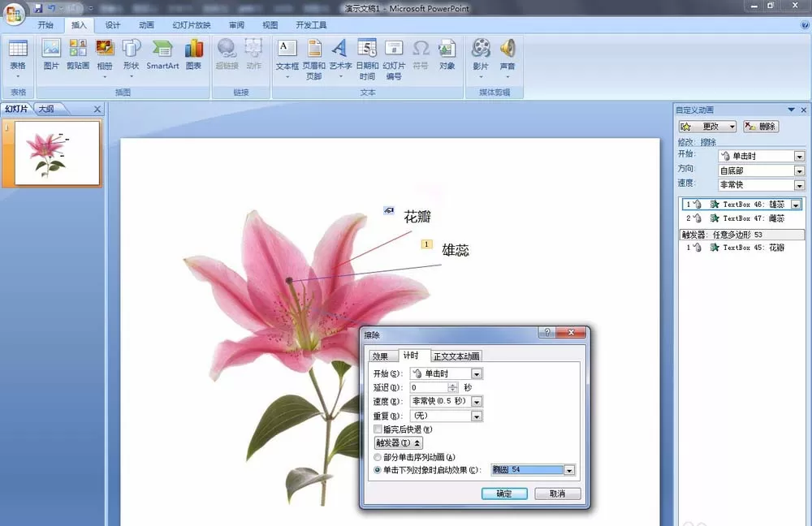Screen dimensions: 812x526
Task: Expand the 速度 dropdown in dialog
Action: tap(477, 402)
